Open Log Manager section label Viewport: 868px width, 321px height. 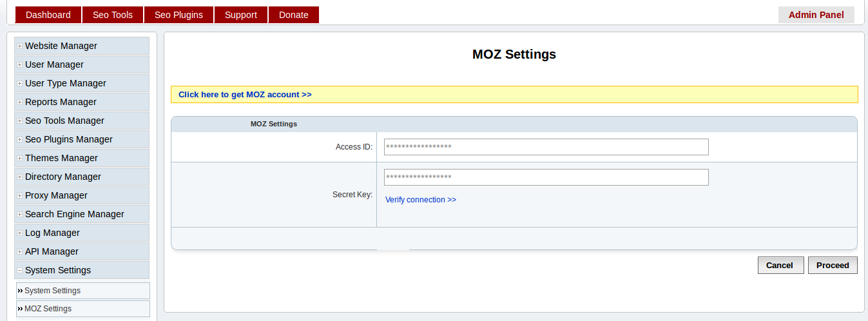point(52,233)
